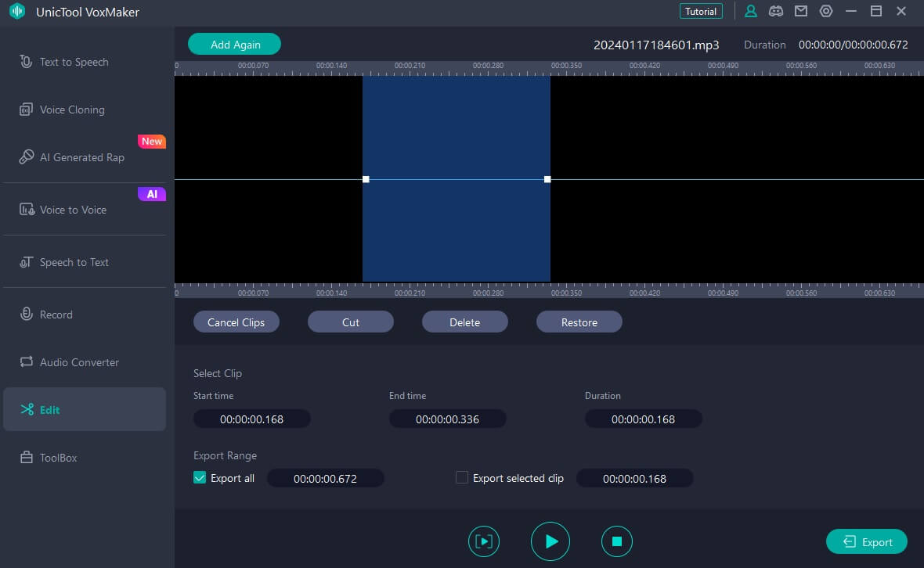
Task: Click the Export Range heading
Action: (225, 455)
